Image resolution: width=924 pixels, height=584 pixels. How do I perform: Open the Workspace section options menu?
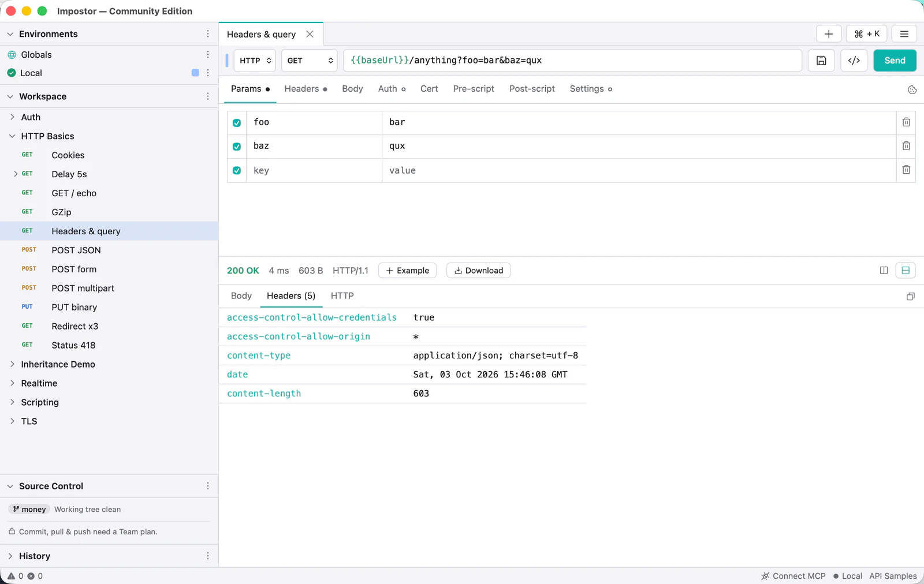point(208,96)
